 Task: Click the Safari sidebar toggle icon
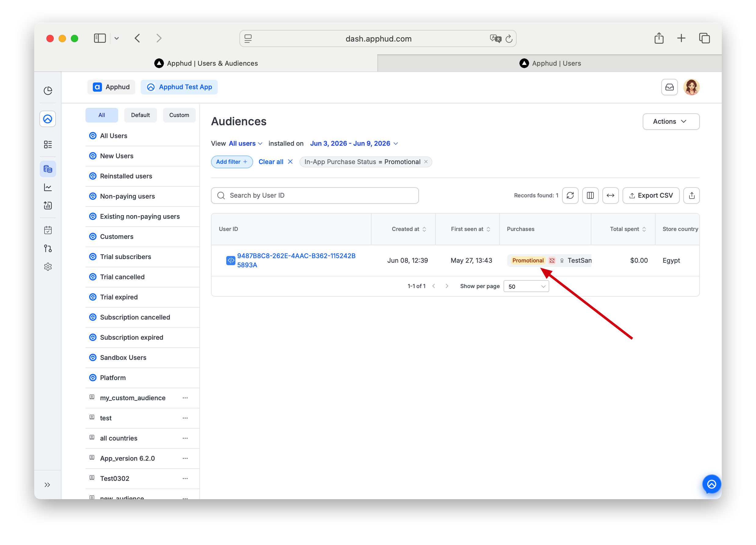click(100, 38)
